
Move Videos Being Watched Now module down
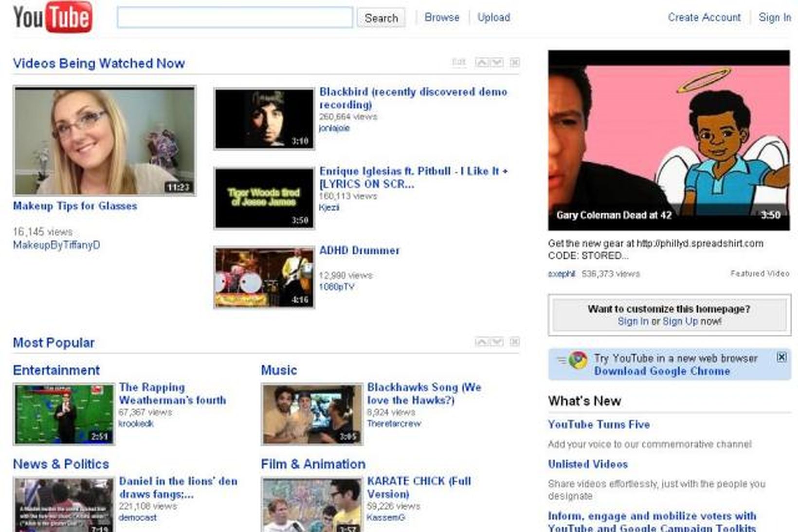point(497,62)
